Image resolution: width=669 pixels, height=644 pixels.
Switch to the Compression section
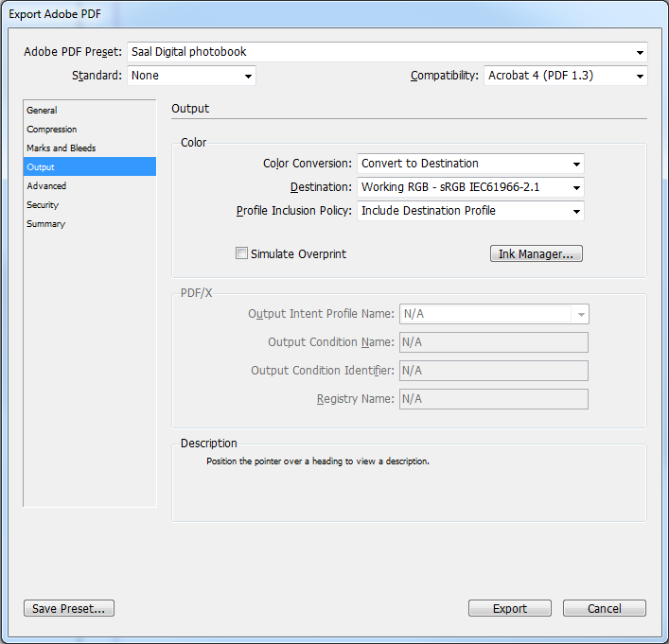point(52,130)
